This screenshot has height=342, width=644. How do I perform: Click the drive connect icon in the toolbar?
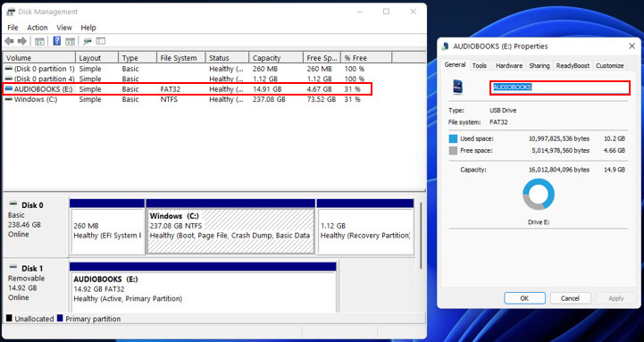tap(87, 41)
